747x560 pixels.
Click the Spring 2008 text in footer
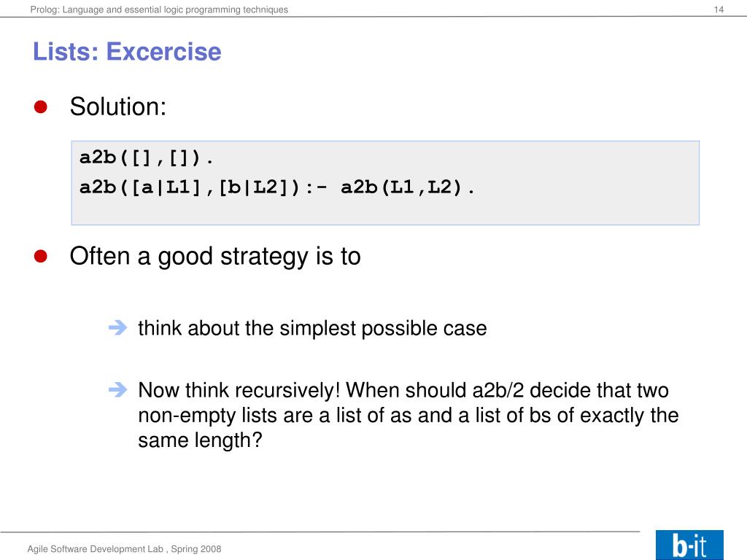tap(196, 549)
